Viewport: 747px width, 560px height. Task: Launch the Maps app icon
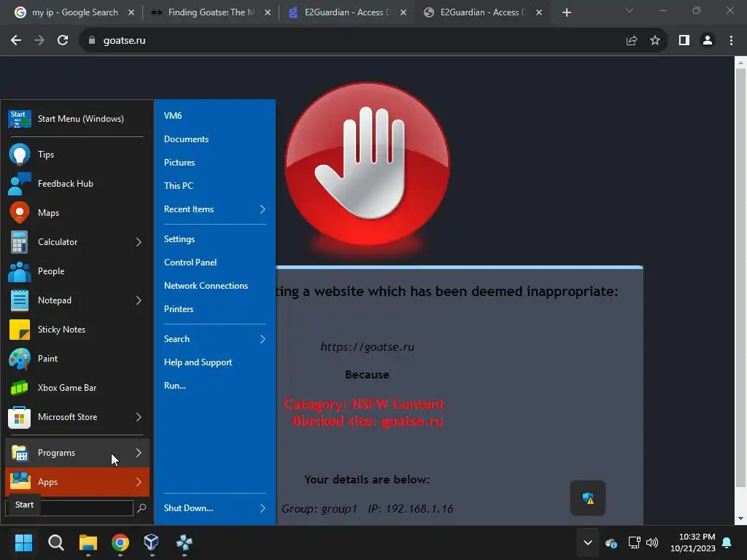(x=20, y=213)
